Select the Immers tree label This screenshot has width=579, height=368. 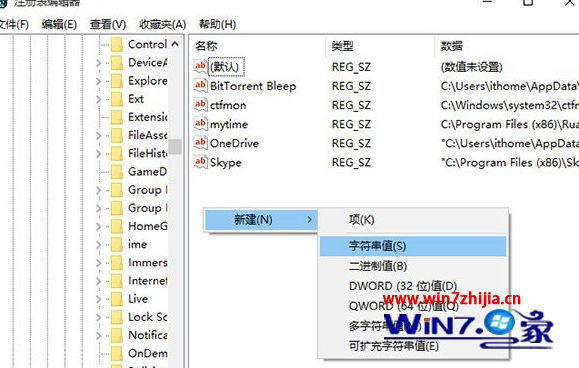(x=147, y=262)
